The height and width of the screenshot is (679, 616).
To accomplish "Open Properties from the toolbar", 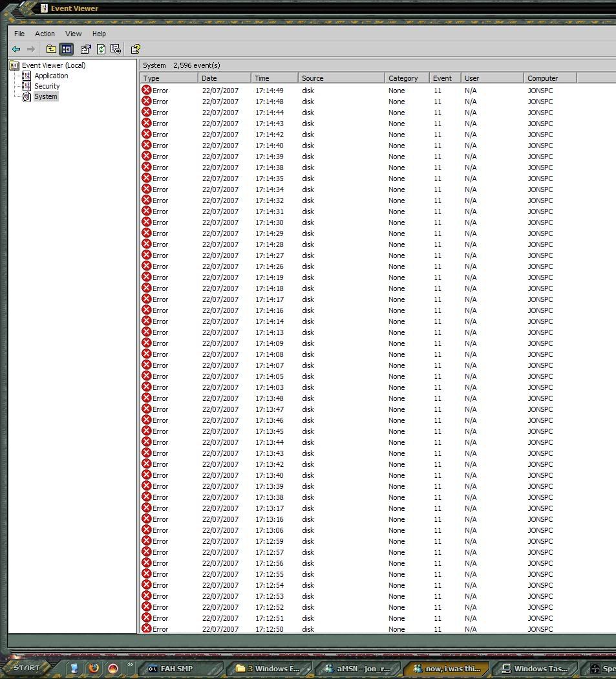I will [85, 48].
